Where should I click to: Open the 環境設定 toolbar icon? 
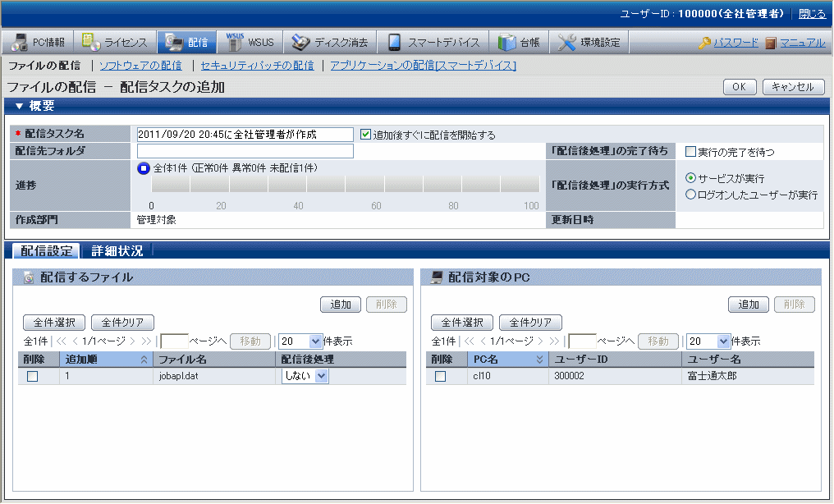(567, 43)
